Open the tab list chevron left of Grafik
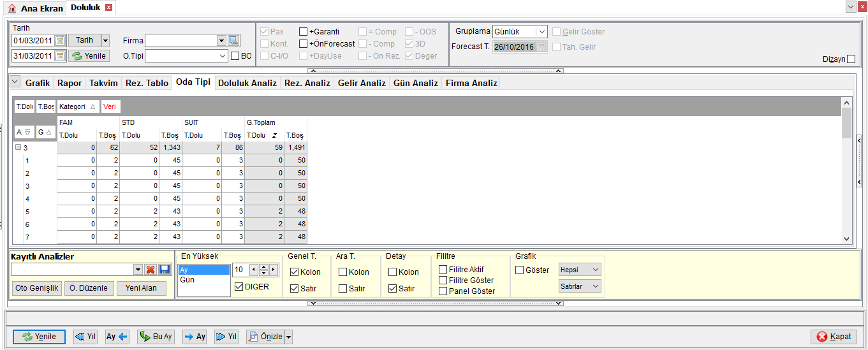Screen dimensions: 868x350 point(15,82)
